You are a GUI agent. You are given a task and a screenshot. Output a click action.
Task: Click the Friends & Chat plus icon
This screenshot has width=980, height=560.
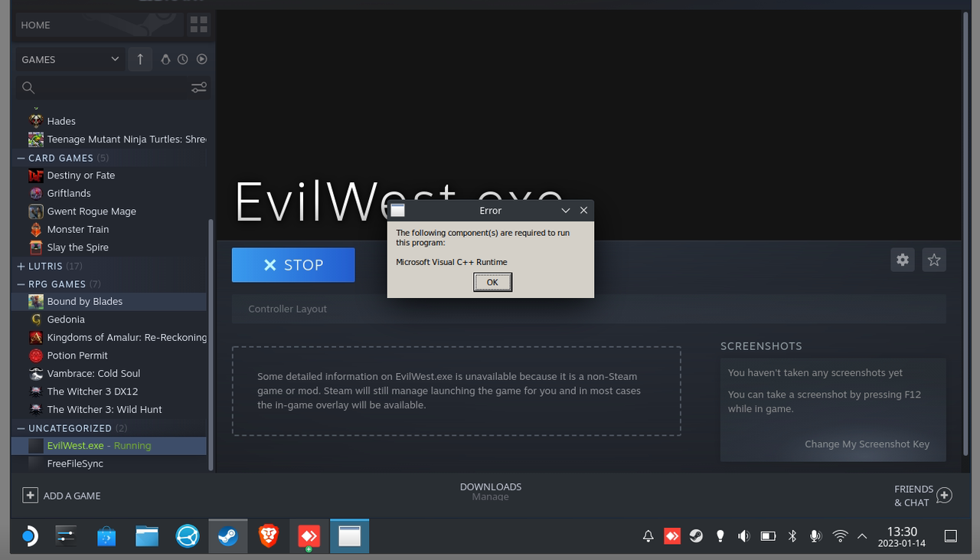[x=944, y=496]
